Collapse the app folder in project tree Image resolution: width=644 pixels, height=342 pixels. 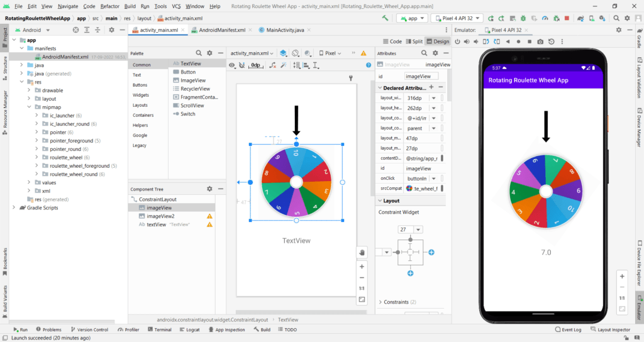point(14,40)
